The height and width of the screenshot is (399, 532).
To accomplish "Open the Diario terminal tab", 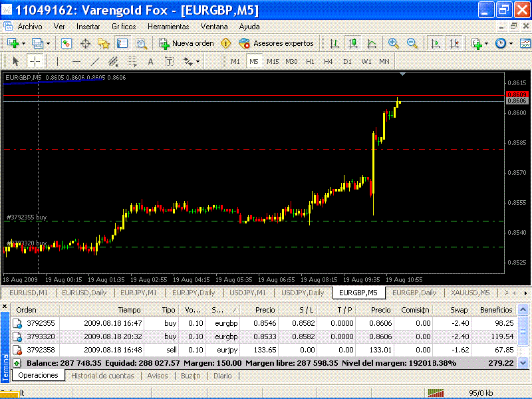I will pyautogui.click(x=223, y=376).
